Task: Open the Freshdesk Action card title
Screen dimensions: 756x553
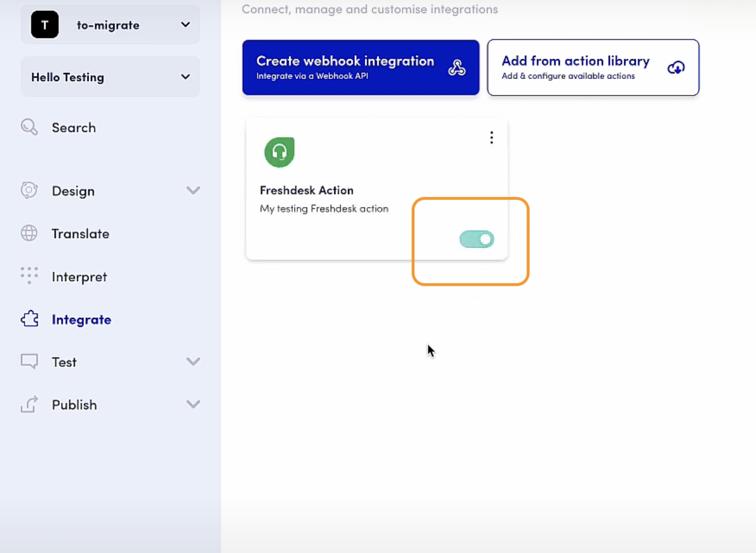Action: click(307, 190)
